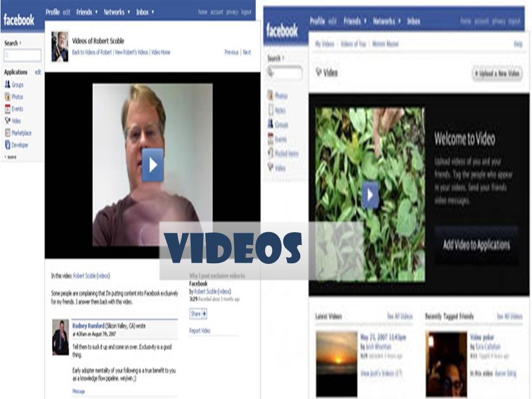Click Message link under Rodney's comment

pyautogui.click(x=78, y=391)
